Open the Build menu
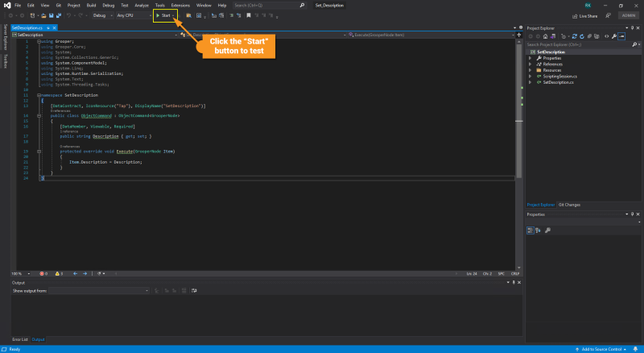Viewport: 644px width, 353px height. [x=92, y=5]
